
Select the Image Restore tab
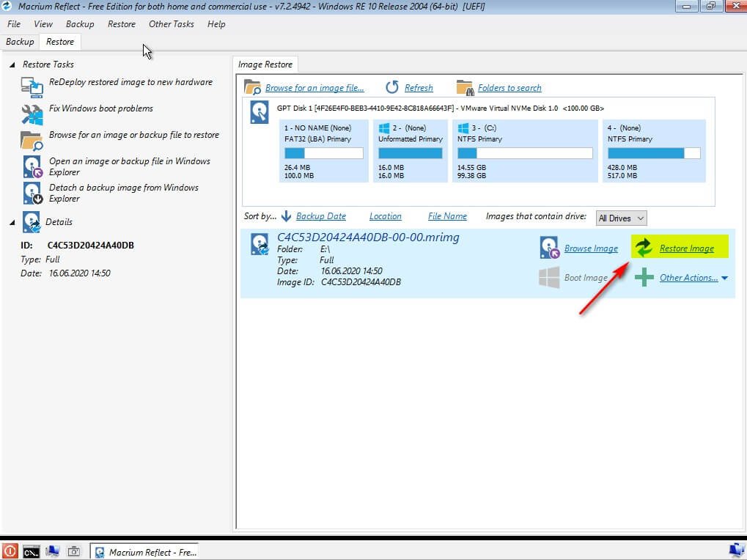coord(265,65)
